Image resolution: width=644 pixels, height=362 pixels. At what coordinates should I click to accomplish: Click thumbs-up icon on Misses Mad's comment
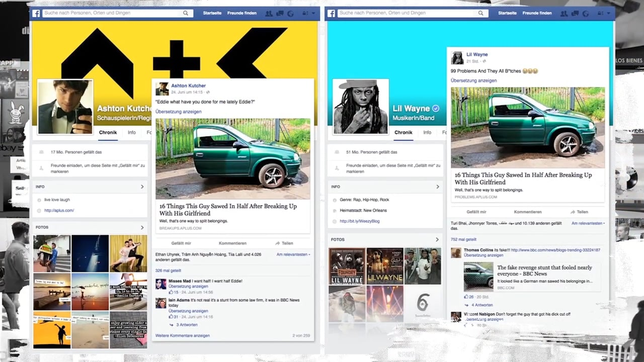171,292
